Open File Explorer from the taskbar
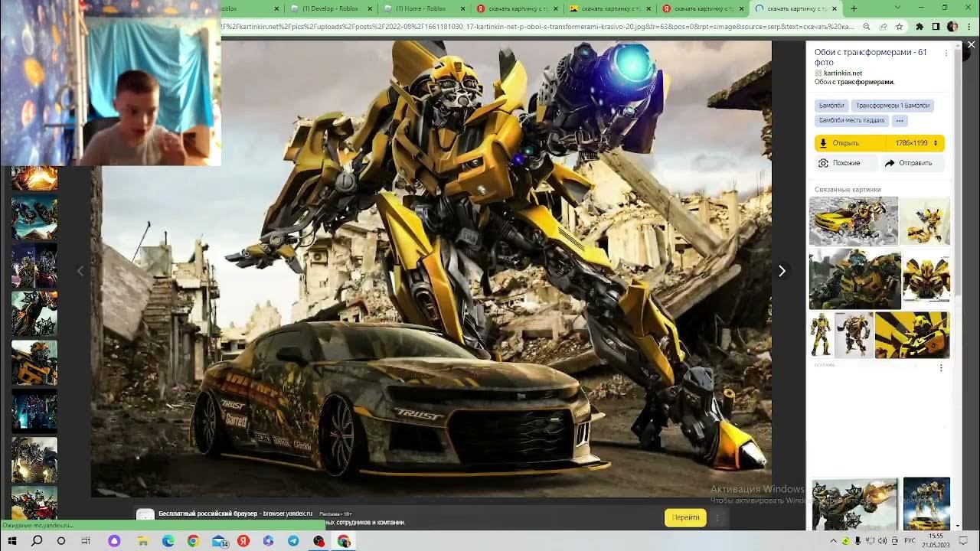This screenshot has height=551, width=980. coord(142,541)
